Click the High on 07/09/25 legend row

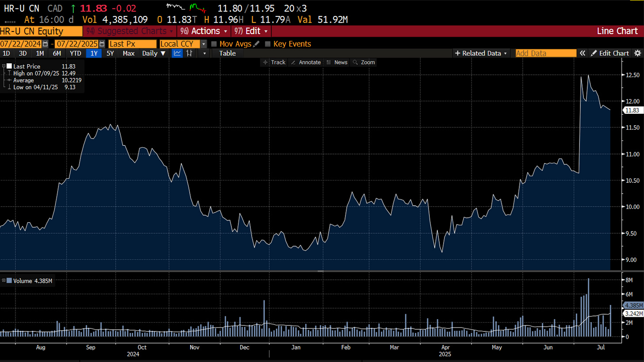pyautogui.click(x=40, y=73)
